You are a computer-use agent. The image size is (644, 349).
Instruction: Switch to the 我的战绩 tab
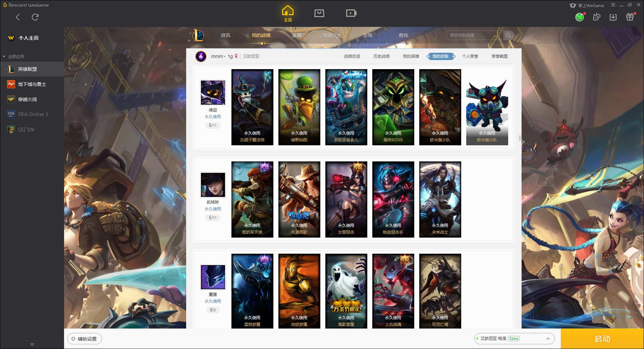pyautogui.click(x=261, y=35)
